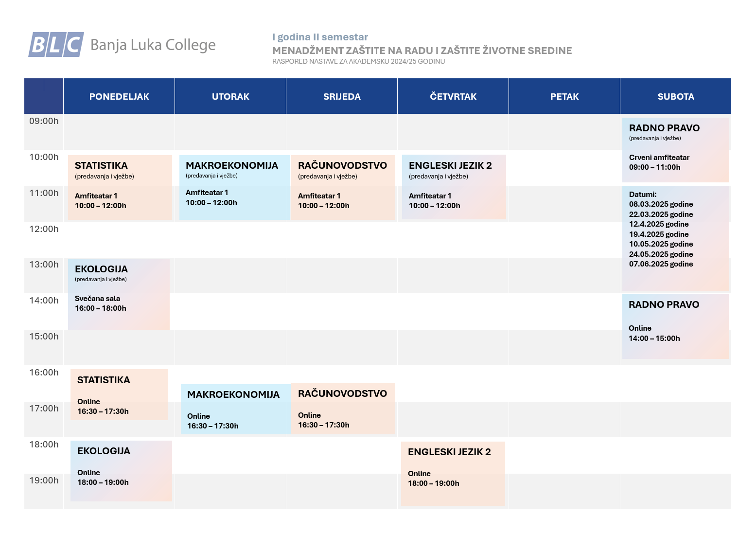Click the I godina II semestar heading
This screenshot has height=534, width=756.
point(320,37)
